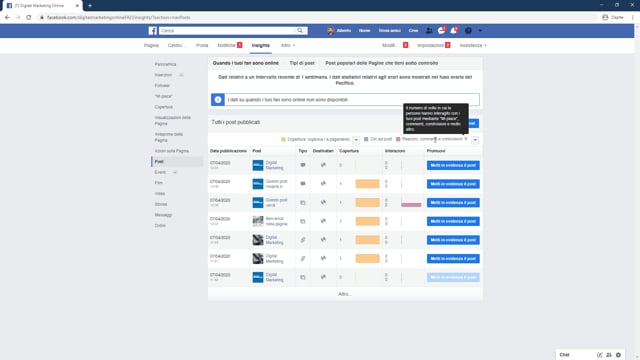This screenshot has width=640, height=360.
Task: Click the photo type icon in 'Benvenuti nella pagina' row
Action: [x=303, y=221]
